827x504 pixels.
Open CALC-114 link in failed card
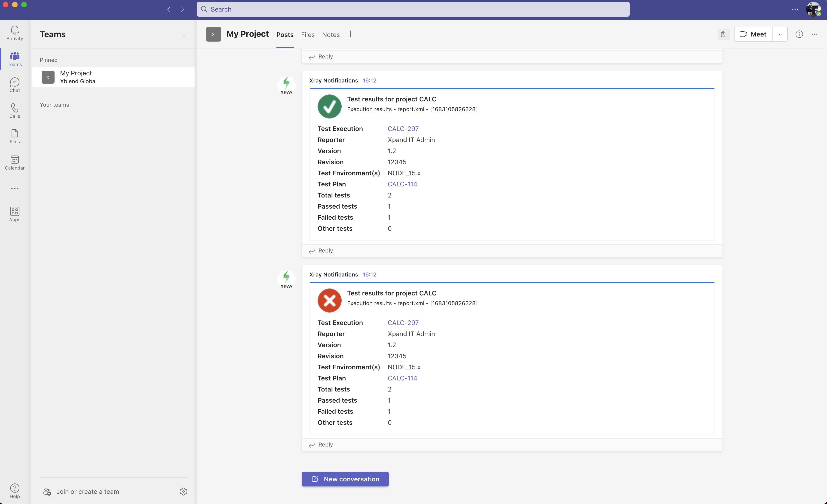402,378
